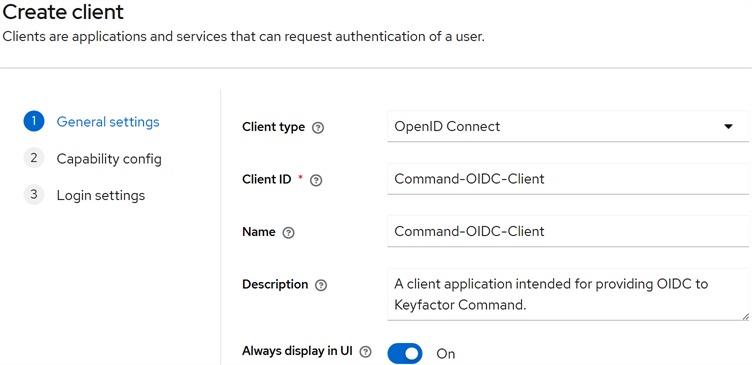This screenshot has height=365, width=752.
Task: Go to Capability config step
Action: pos(109,159)
